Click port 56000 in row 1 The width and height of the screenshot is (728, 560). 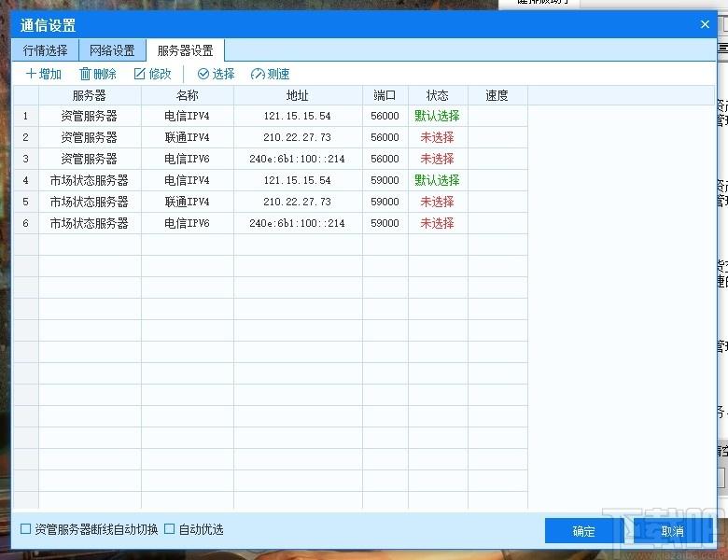click(x=385, y=116)
